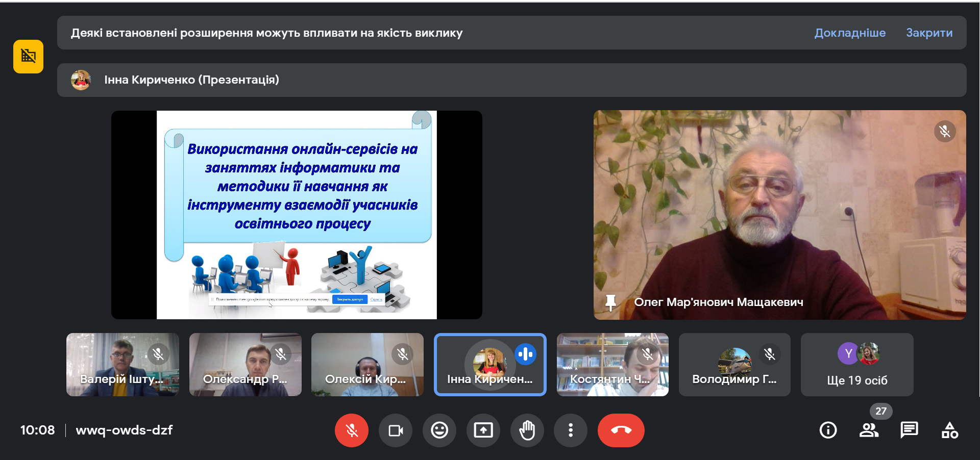This screenshot has height=460, width=980.
Task: Click the present screen button
Action: (x=483, y=430)
